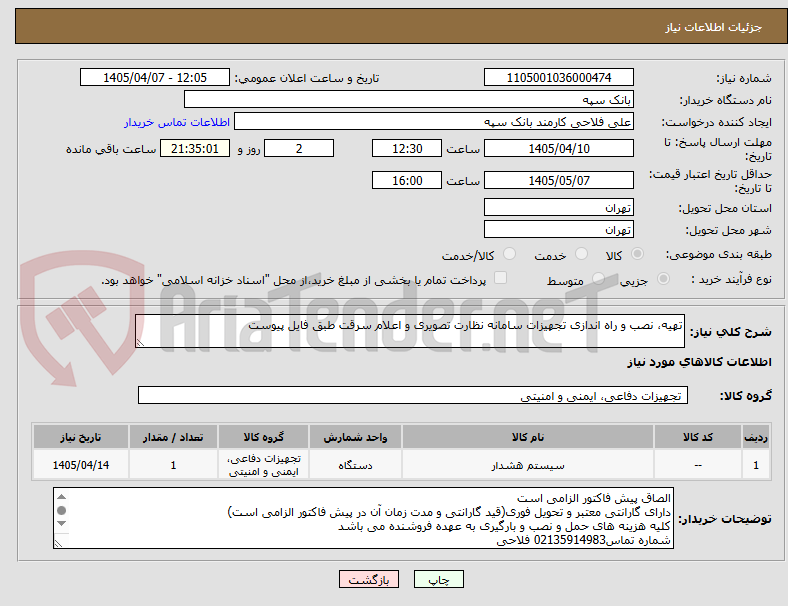Click the کد کالا column header

[x=698, y=437]
